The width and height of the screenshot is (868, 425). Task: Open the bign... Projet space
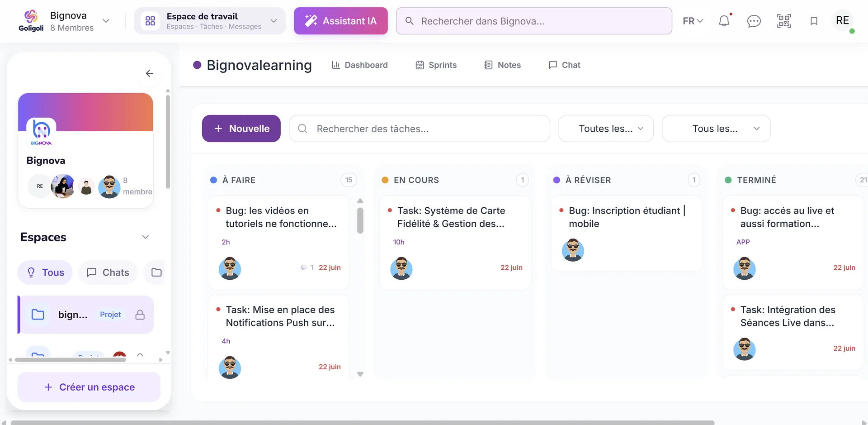(x=86, y=315)
